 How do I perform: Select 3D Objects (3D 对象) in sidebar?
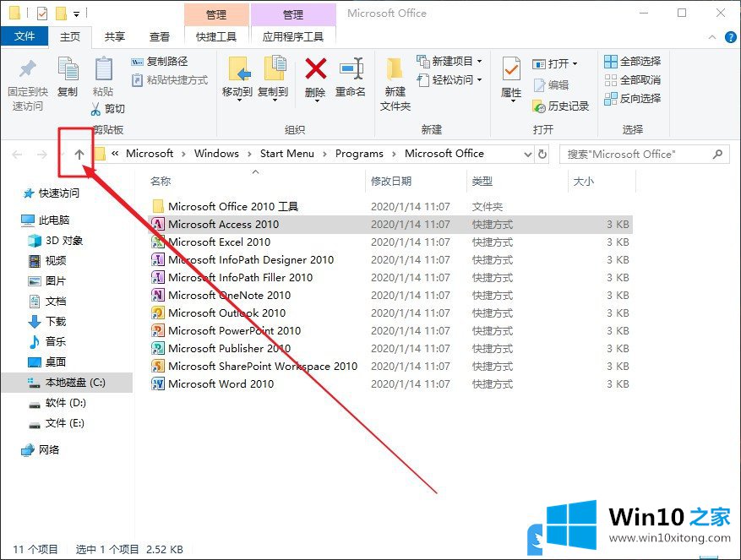pos(55,241)
